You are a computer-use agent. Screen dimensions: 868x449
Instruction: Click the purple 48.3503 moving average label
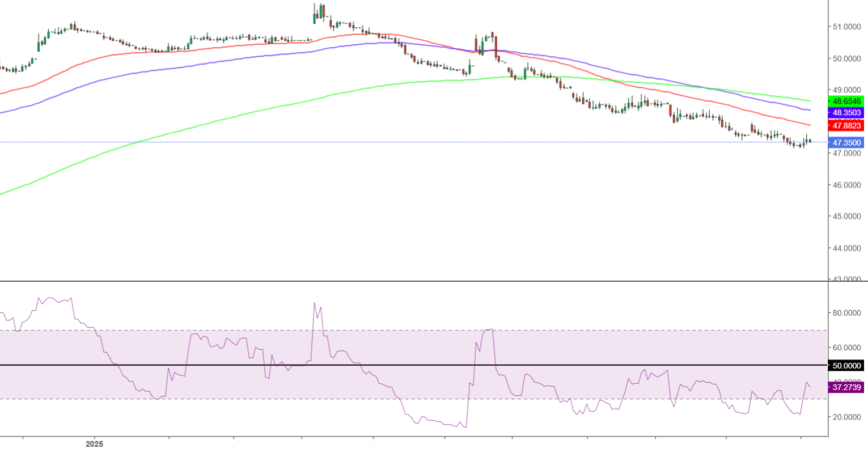click(x=846, y=113)
